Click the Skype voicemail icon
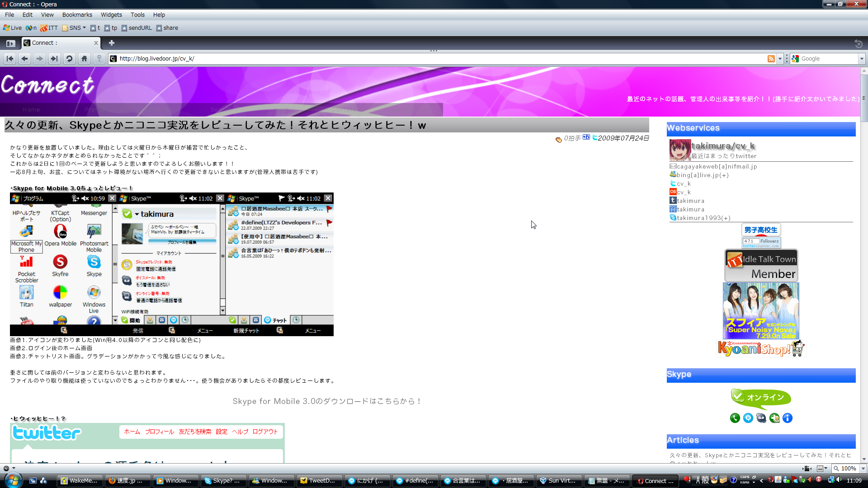868x488 pixels. (x=761, y=418)
